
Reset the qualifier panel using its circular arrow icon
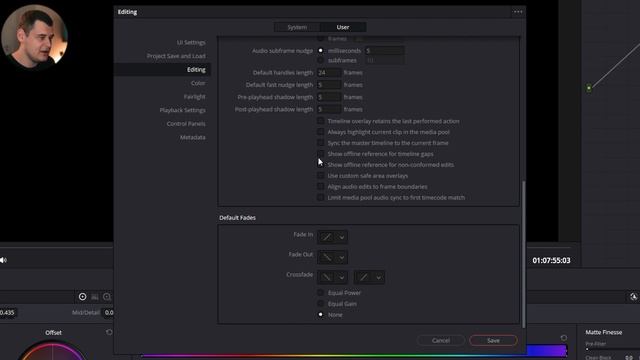[x=564, y=338]
